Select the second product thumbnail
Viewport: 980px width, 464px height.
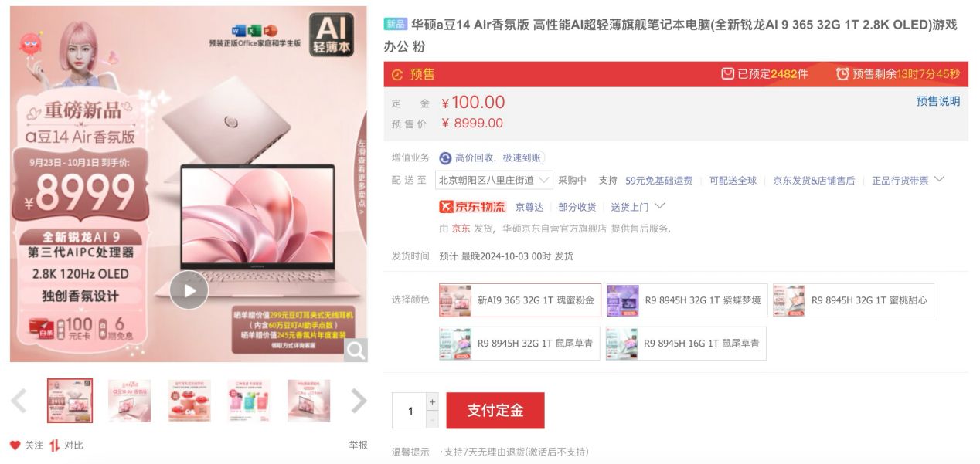click(x=130, y=401)
